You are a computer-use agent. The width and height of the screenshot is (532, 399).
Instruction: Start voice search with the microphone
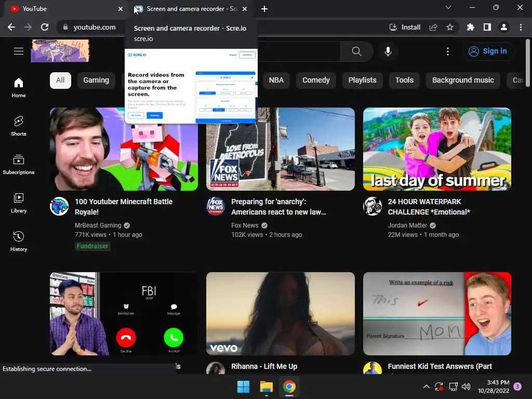[x=388, y=51]
